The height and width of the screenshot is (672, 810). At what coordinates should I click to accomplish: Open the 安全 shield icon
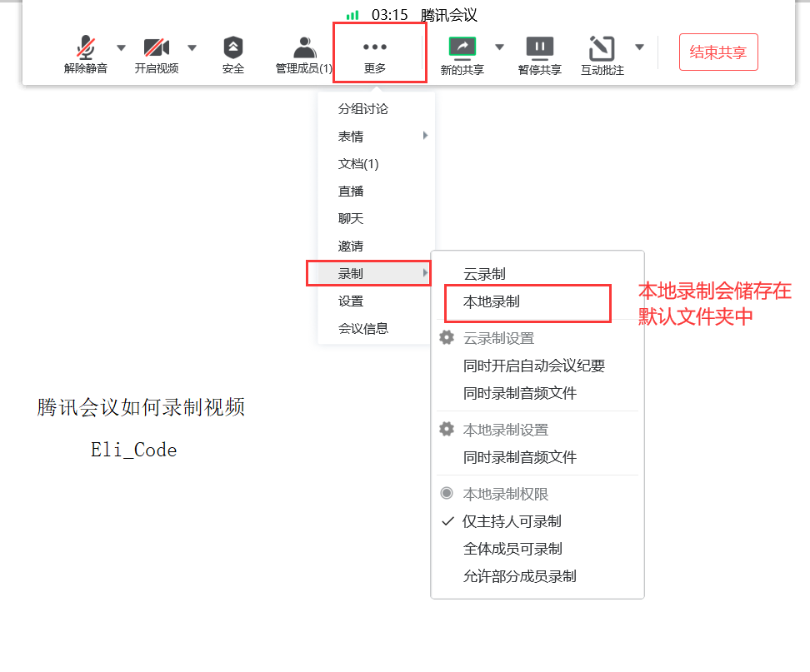pyautogui.click(x=233, y=47)
